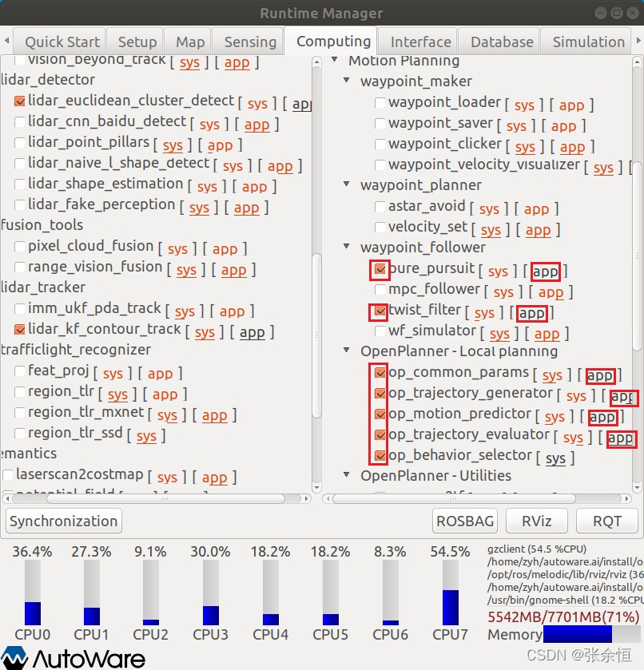Image resolution: width=644 pixels, height=670 pixels.
Task: Uncheck twist_filter checkbox
Action: click(380, 311)
